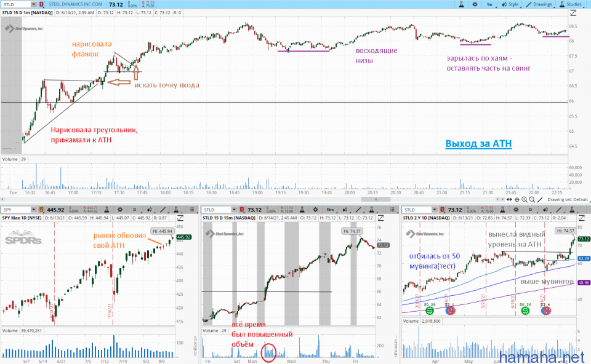Expand the SPY symbol dropdown arrow

(33, 210)
